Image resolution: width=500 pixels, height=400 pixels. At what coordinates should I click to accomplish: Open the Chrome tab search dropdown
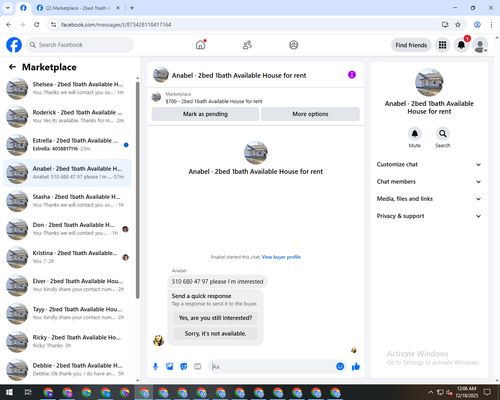(8, 8)
